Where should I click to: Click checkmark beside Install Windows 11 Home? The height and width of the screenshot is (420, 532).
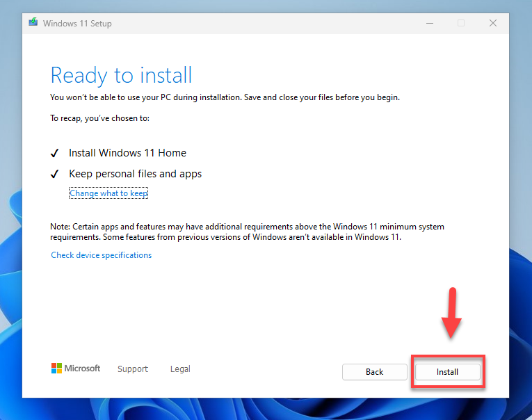click(55, 154)
